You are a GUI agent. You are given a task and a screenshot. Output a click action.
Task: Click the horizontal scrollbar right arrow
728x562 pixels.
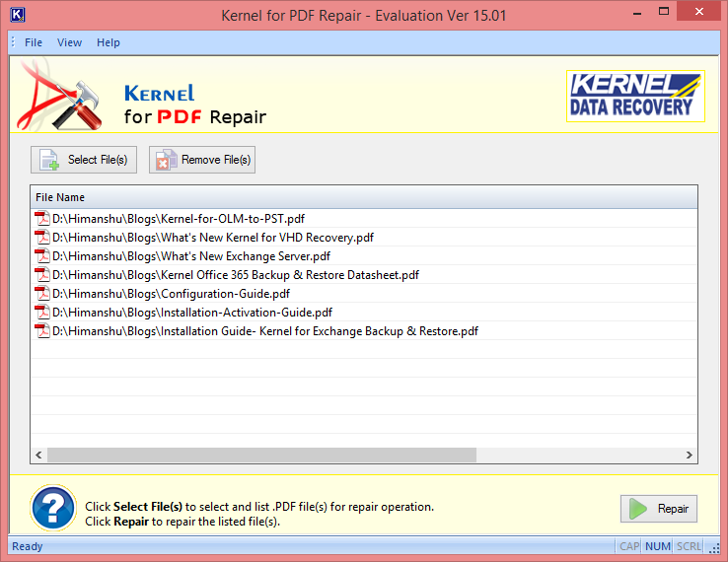click(x=689, y=455)
